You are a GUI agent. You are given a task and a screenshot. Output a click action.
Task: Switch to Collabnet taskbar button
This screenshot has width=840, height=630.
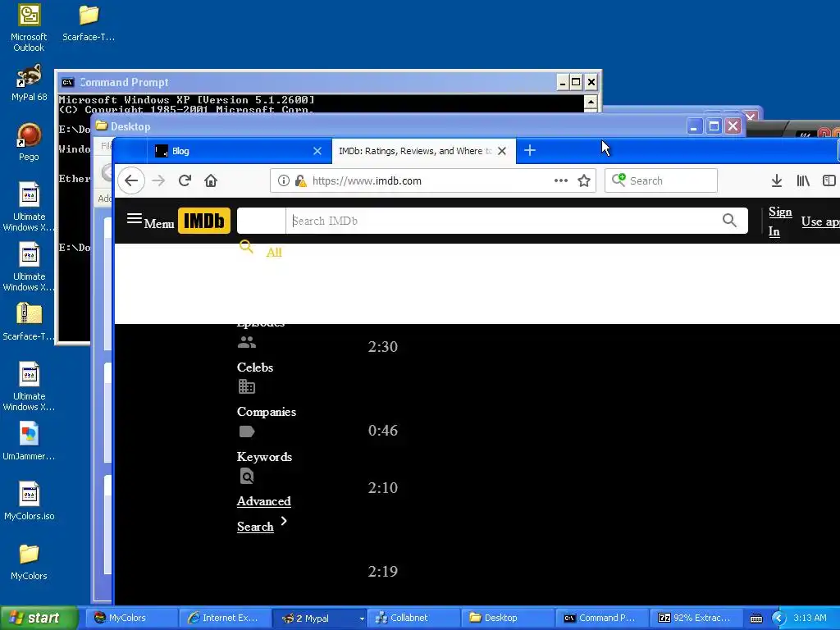413,618
